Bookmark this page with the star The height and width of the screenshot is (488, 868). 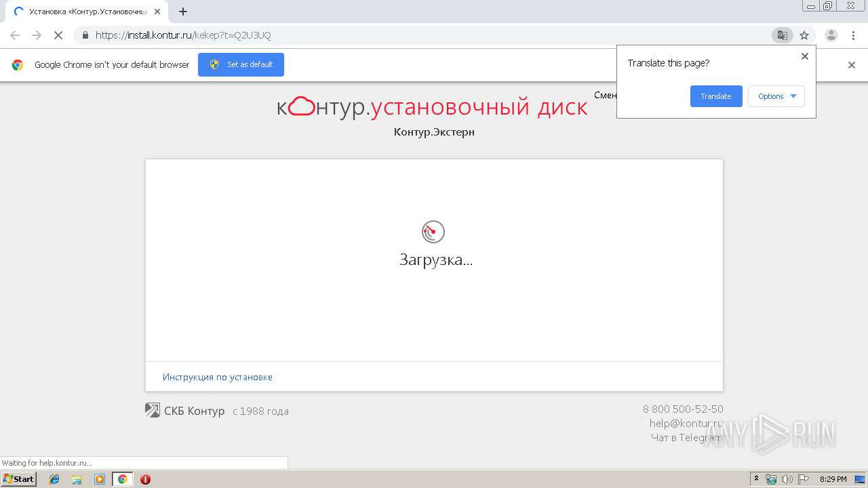tap(804, 35)
